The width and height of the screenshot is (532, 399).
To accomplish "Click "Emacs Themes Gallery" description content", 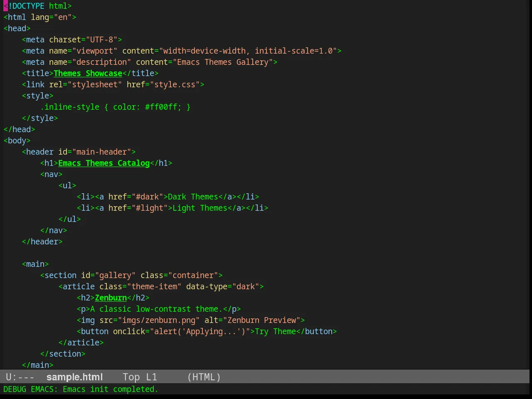I will pos(223,62).
